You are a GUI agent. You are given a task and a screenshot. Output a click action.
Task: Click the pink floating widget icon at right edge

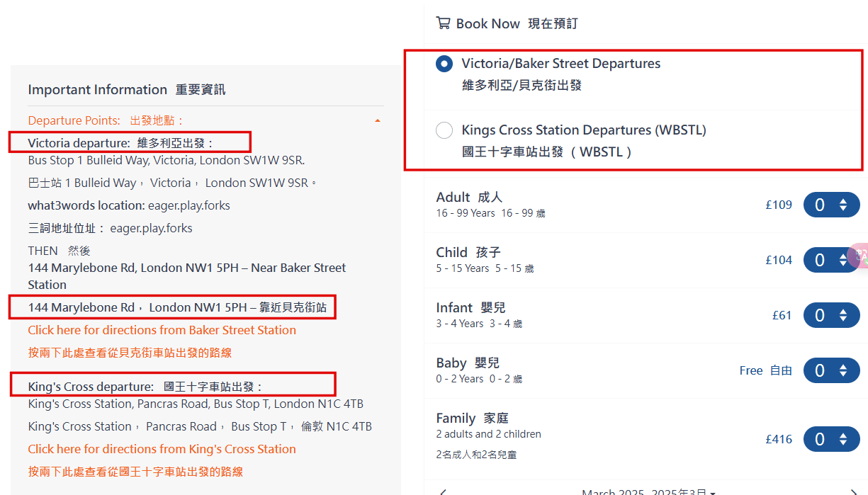click(859, 256)
